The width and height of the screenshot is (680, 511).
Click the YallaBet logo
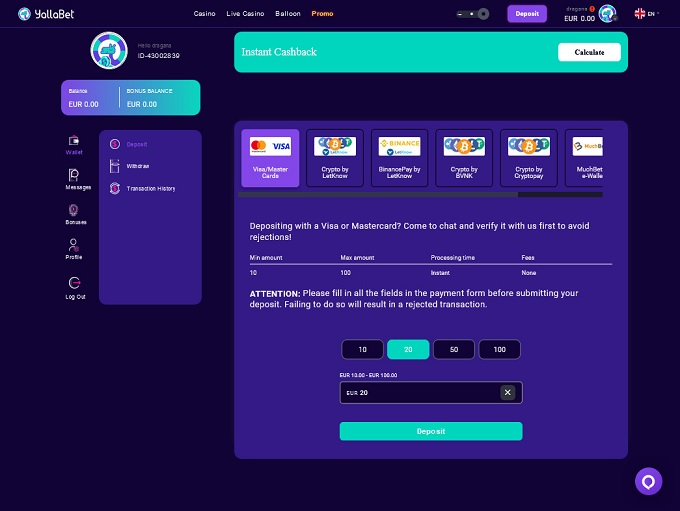(x=46, y=14)
